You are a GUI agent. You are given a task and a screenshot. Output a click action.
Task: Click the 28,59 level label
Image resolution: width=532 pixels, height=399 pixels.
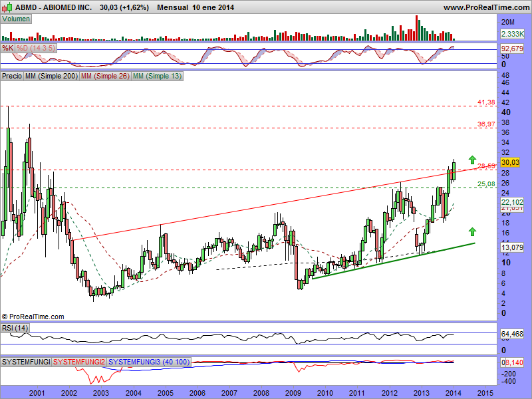(x=486, y=166)
